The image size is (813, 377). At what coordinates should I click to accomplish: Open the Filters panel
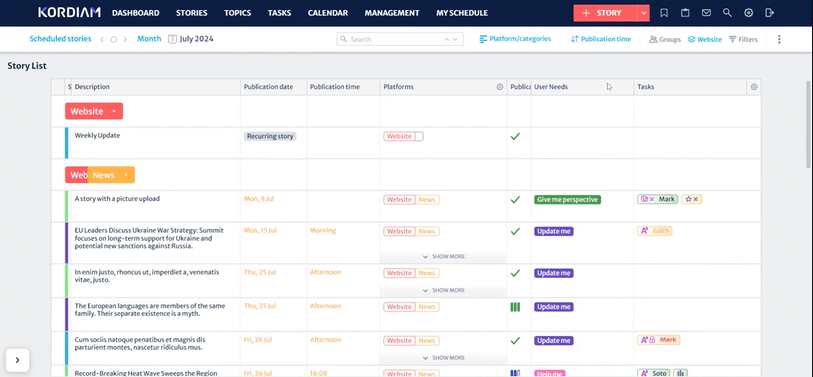[743, 39]
